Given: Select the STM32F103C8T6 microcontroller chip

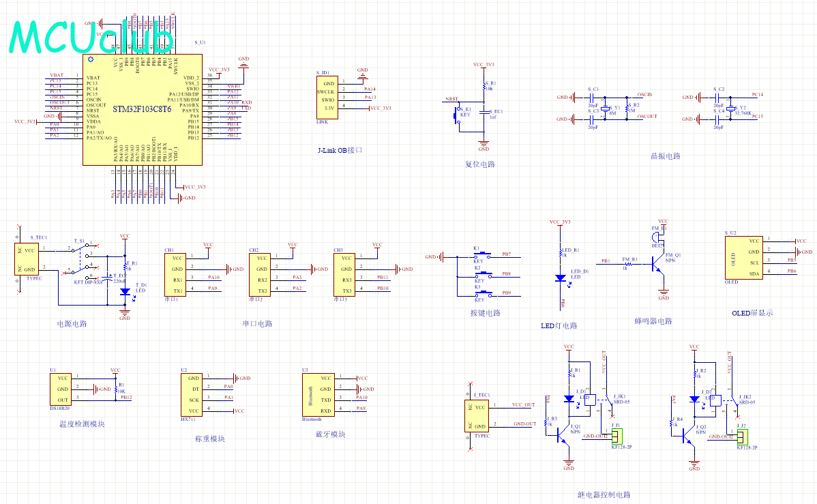Looking at the screenshot, I should click(x=143, y=109).
